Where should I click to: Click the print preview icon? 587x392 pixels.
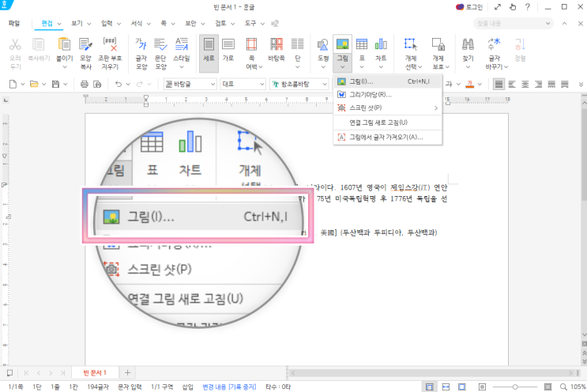[x=97, y=84]
